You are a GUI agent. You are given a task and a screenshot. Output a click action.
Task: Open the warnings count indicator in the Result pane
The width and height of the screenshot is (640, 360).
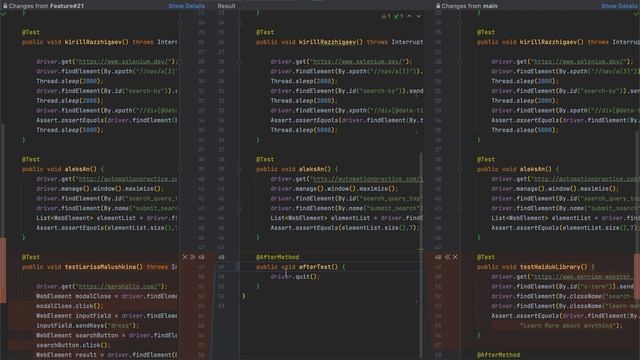386,16
